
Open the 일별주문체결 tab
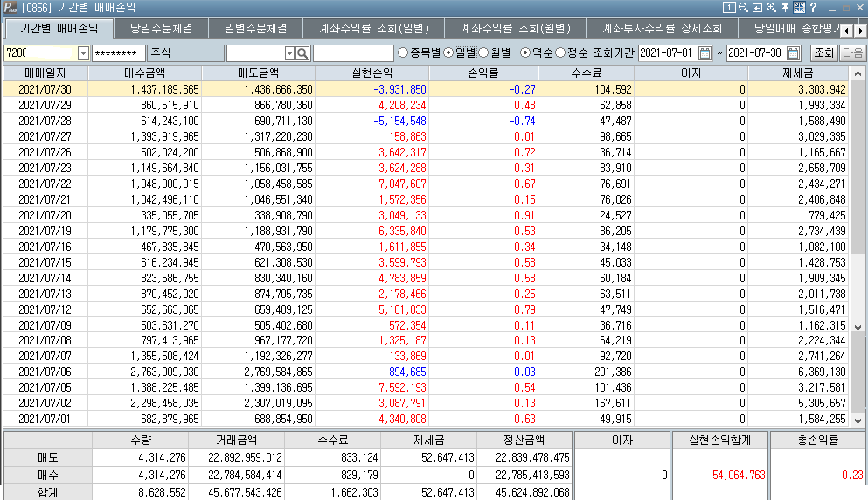[256, 28]
